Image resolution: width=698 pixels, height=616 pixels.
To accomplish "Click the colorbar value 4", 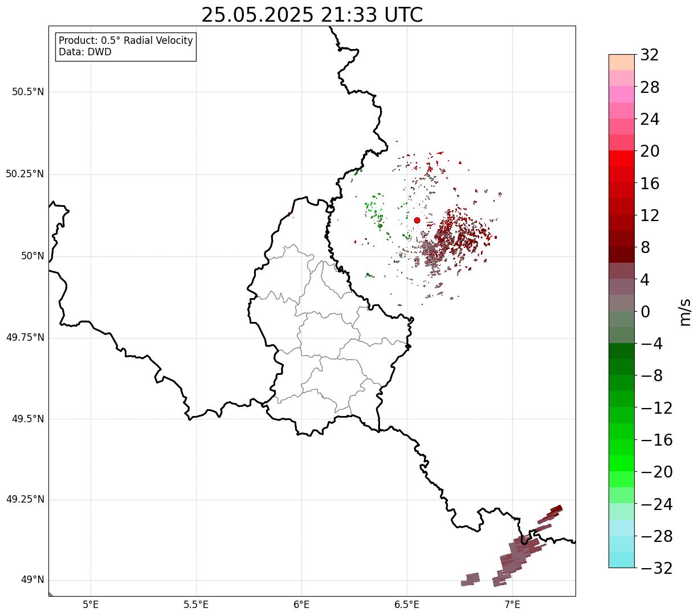I will coord(645,280).
